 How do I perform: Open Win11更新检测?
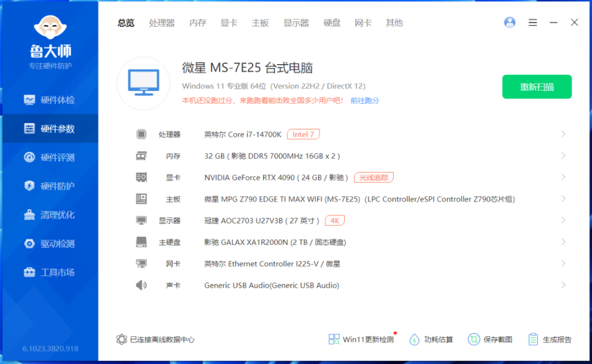point(361,339)
